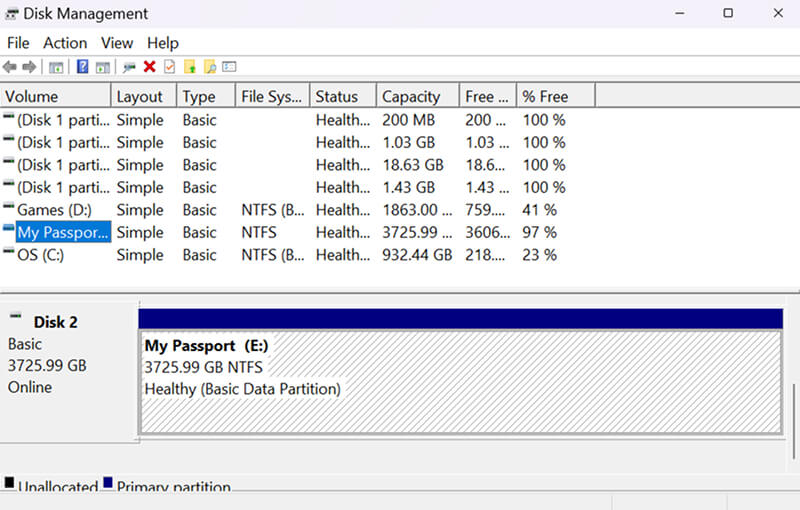Viewport: 800px width, 510px height.
Task: Click the Forward arrow in the toolbar
Action: coord(29,67)
